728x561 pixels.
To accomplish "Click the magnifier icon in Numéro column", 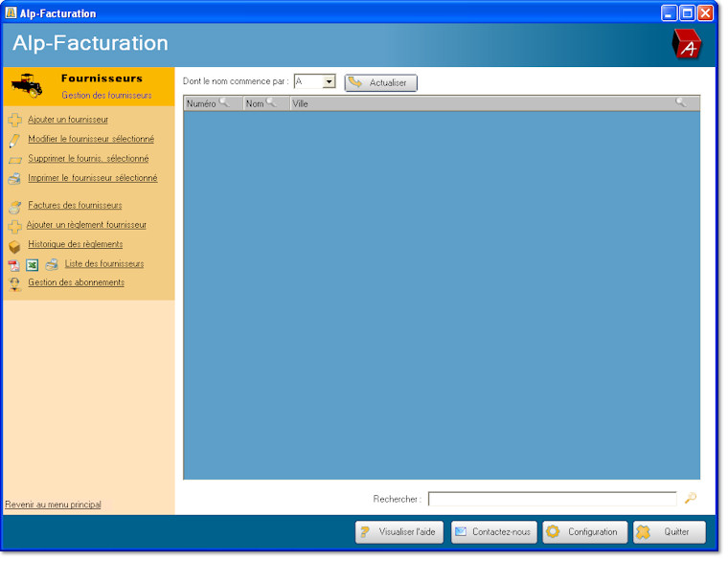I will point(224,102).
